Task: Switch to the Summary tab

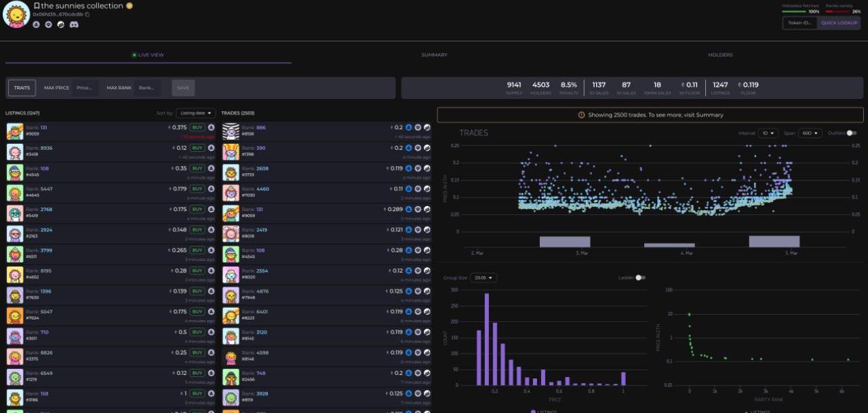Action: pyautogui.click(x=434, y=55)
